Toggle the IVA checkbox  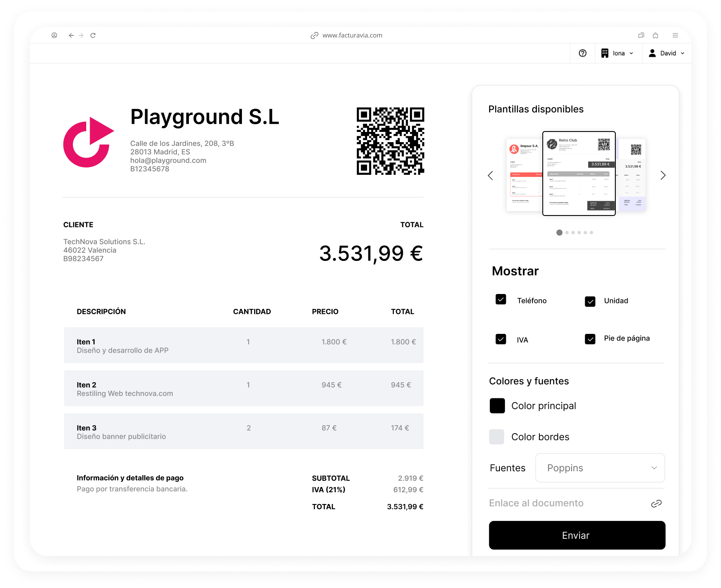tap(501, 339)
